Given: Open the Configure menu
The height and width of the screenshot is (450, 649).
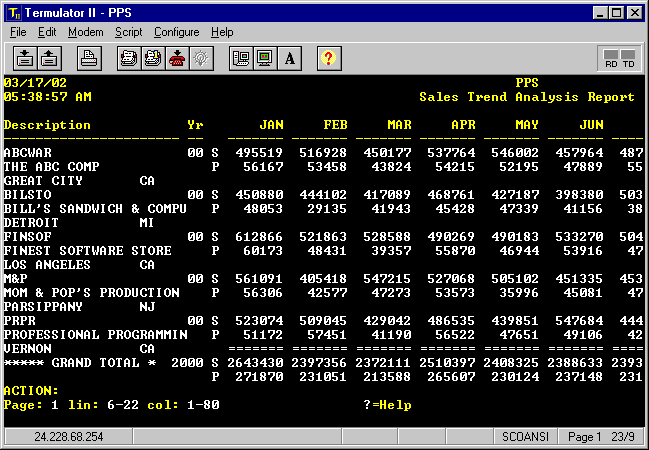Looking at the screenshot, I should tap(177, 32).
